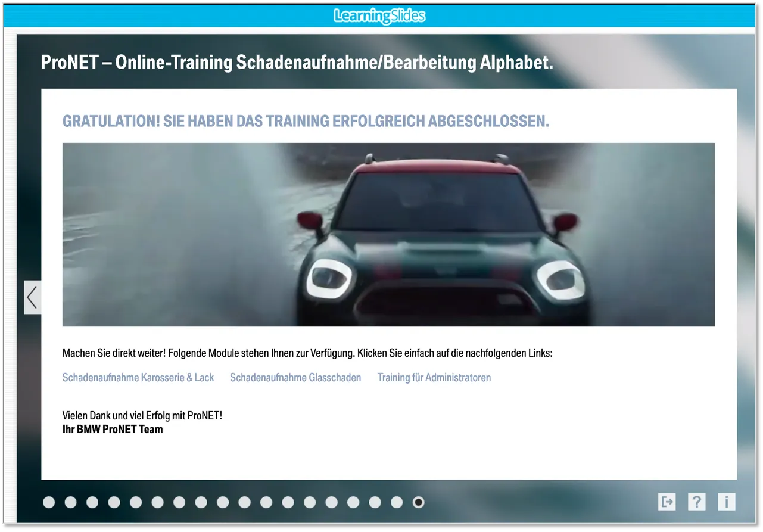Image resolution: width=763 pixels, height=532 pixels.
Task: Jump to the thirteenth slide dot
Action: pyautogui.click(x=310, y=503)
